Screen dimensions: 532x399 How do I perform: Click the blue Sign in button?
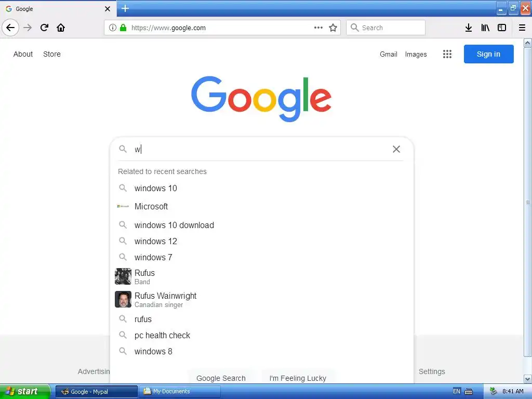tap(488, 54)
